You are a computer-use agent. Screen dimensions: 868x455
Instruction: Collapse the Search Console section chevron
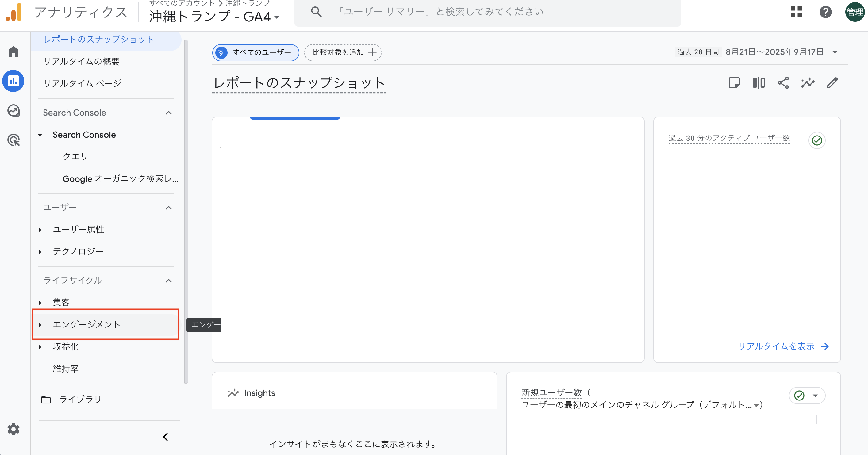(x=169, y=113)
